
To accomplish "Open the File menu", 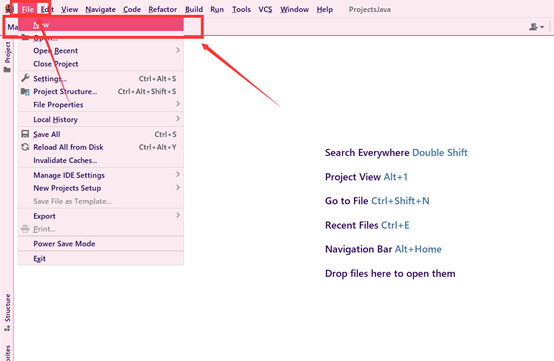I will [x=27, y=10].
